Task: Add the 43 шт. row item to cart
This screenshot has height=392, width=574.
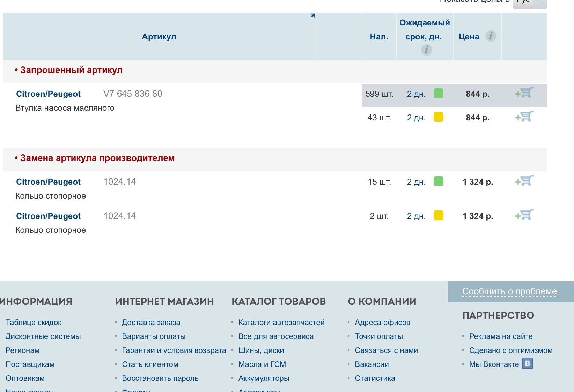Action: [x=525, y=117]
